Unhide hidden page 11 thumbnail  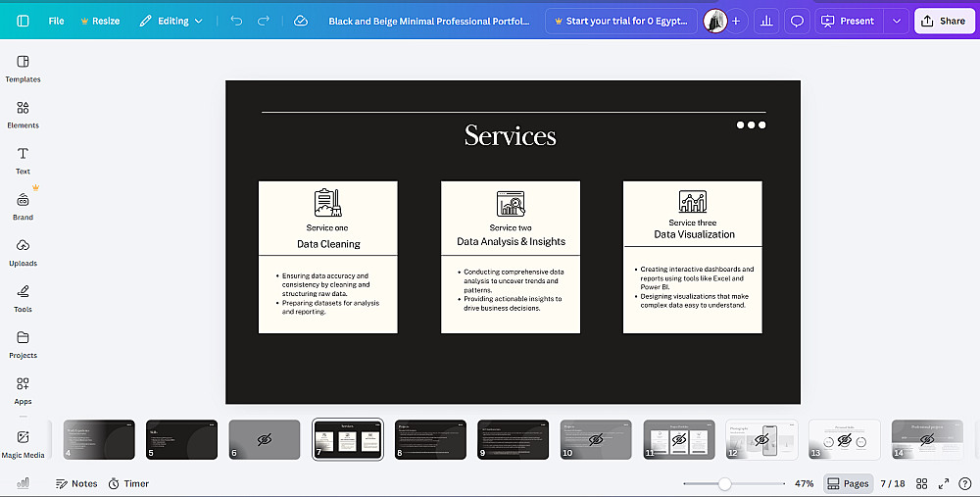click(679, 439)
